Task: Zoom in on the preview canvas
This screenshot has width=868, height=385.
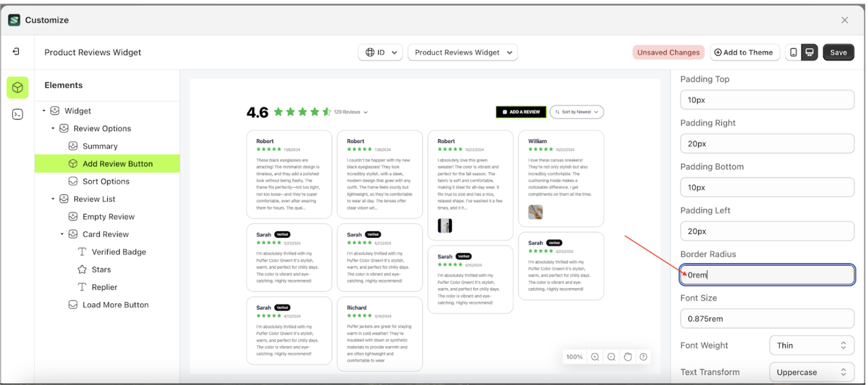Action: (x=595, y=357)
